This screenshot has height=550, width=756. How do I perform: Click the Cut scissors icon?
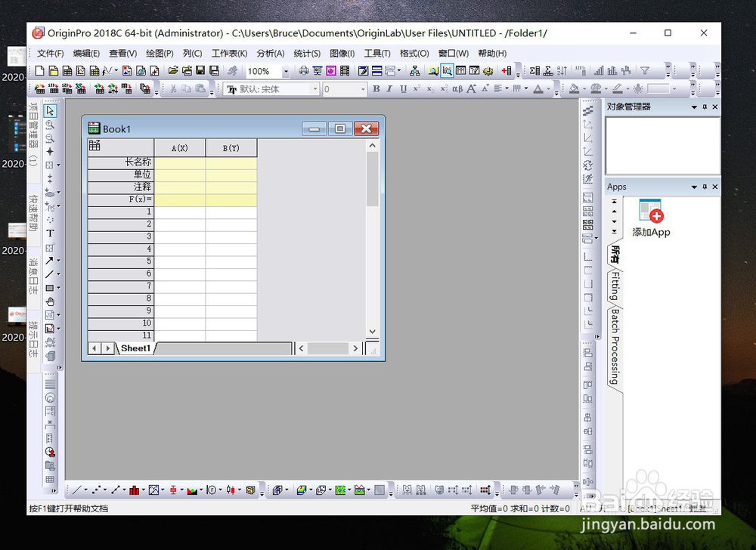(x=173, y=88)
